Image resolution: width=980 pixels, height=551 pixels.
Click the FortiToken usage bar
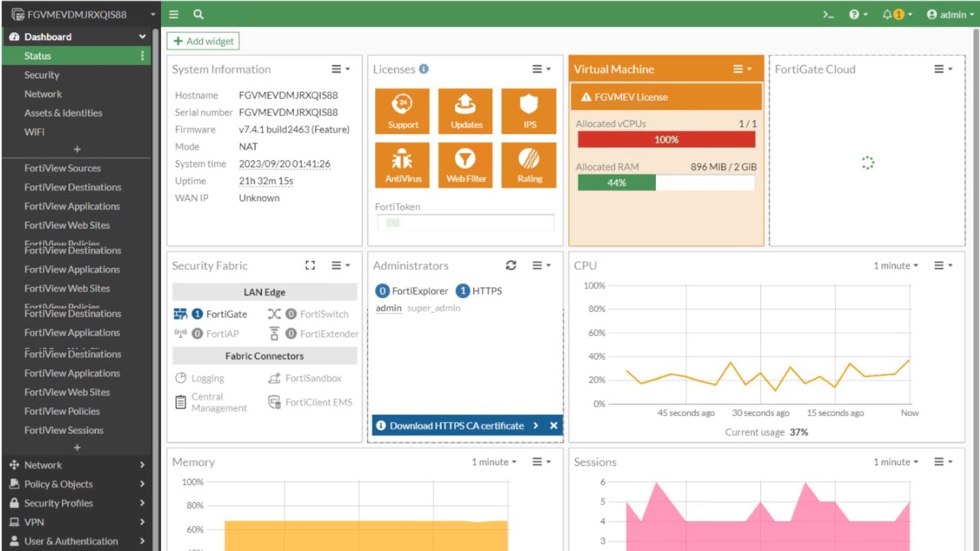click(465, 223)
